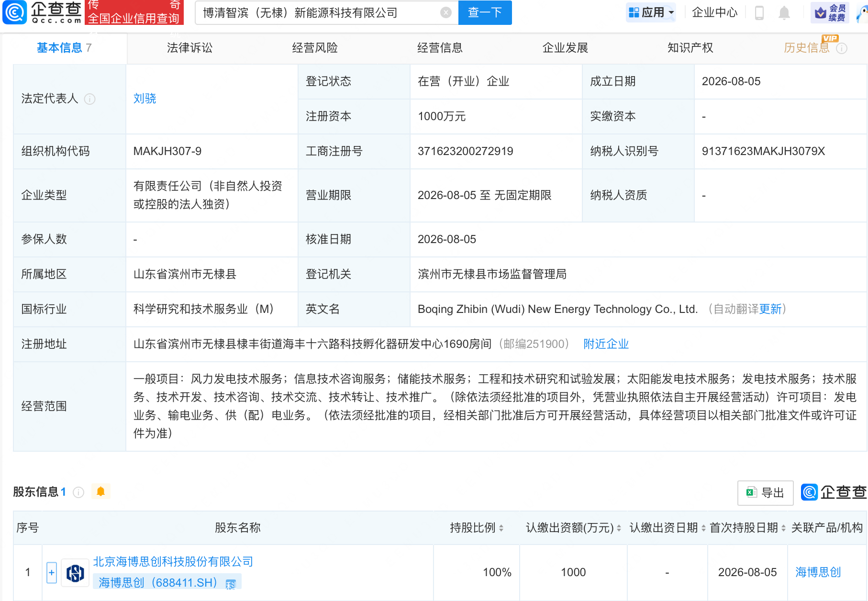Select subscribed amount 1000 in shareholder row
Viewport: 868px width, 601px height.
[573, 572]
